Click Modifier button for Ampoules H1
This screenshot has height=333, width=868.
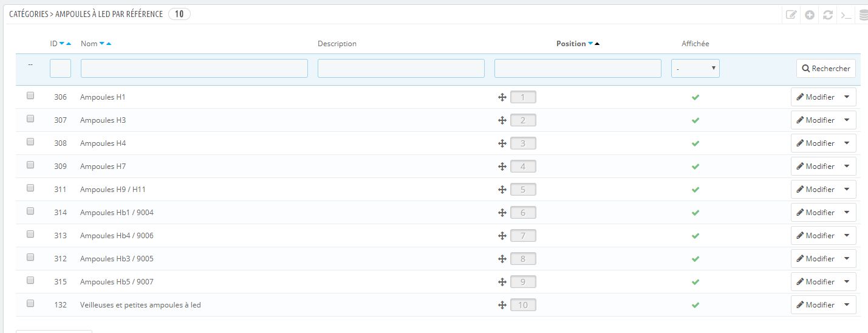pos(815,97)
